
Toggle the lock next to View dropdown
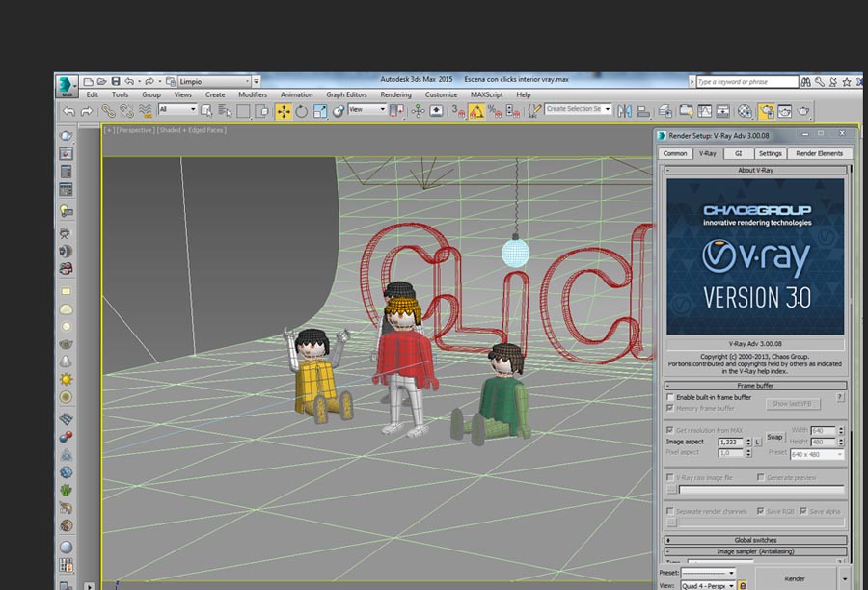tap(743, 585)
